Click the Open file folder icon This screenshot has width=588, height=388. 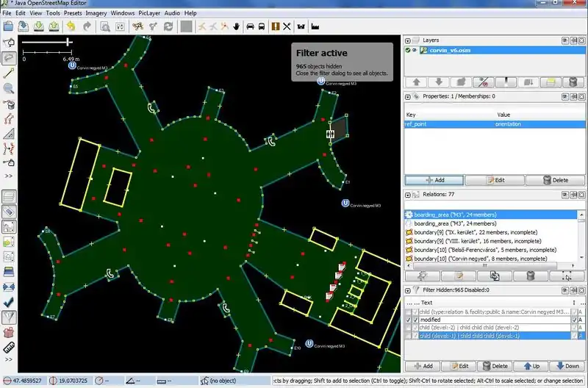click(x=7, y=26)
